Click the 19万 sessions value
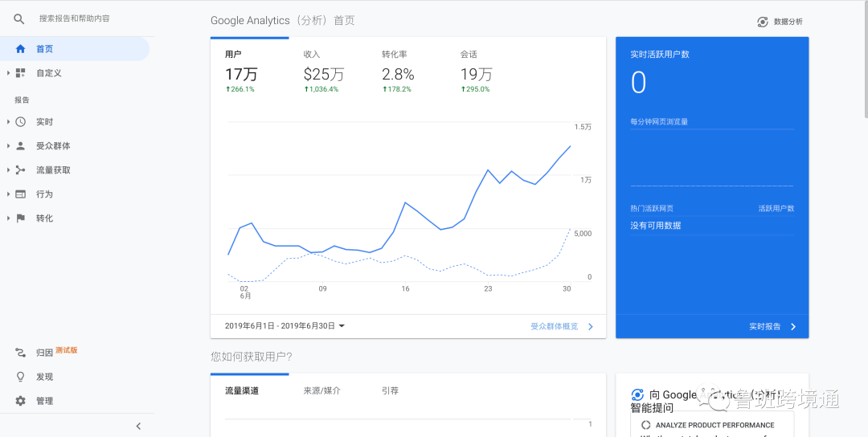868x437 pixels. 476,74
